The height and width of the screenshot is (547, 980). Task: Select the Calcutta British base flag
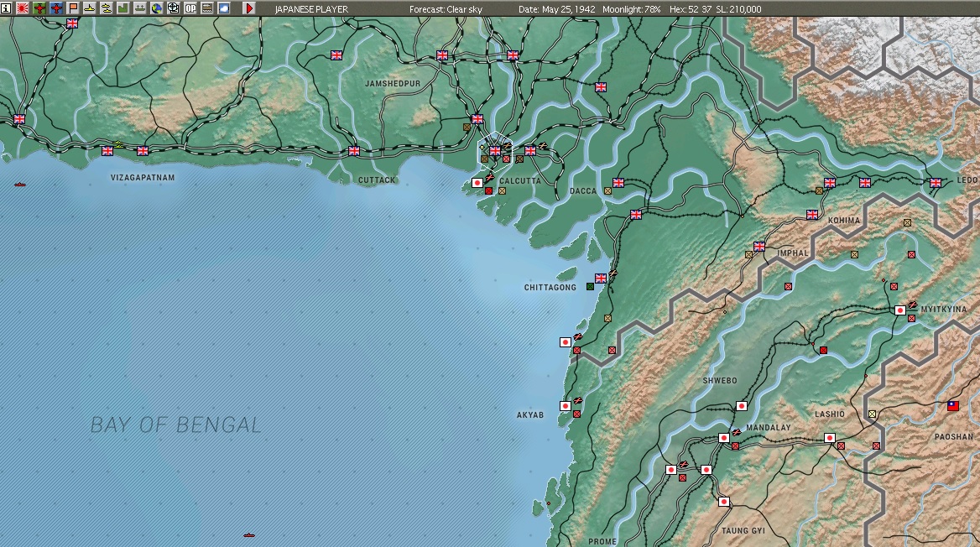click(x=495, y=151)
